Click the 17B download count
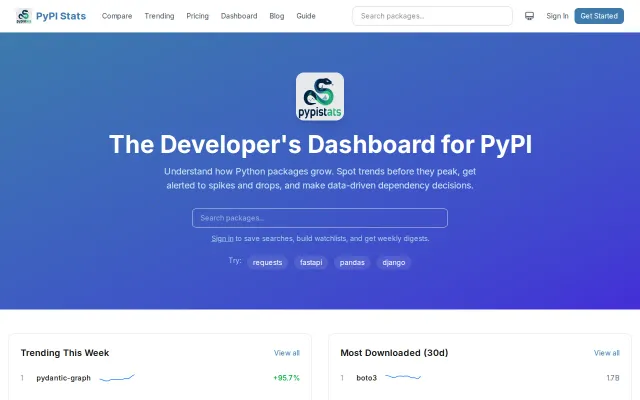 coord(613,378)
